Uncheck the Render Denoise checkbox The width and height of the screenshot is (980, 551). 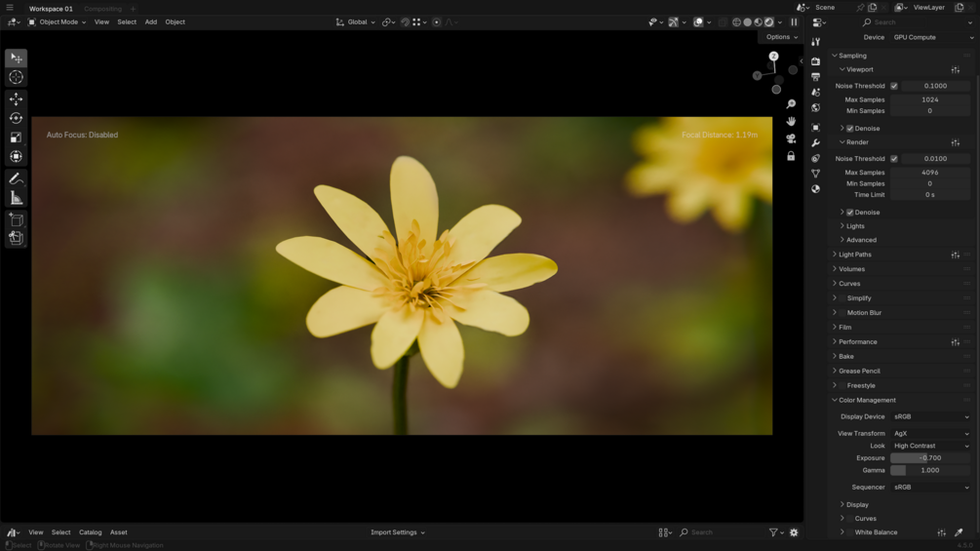pyautogui.click(x=850, y=213)
